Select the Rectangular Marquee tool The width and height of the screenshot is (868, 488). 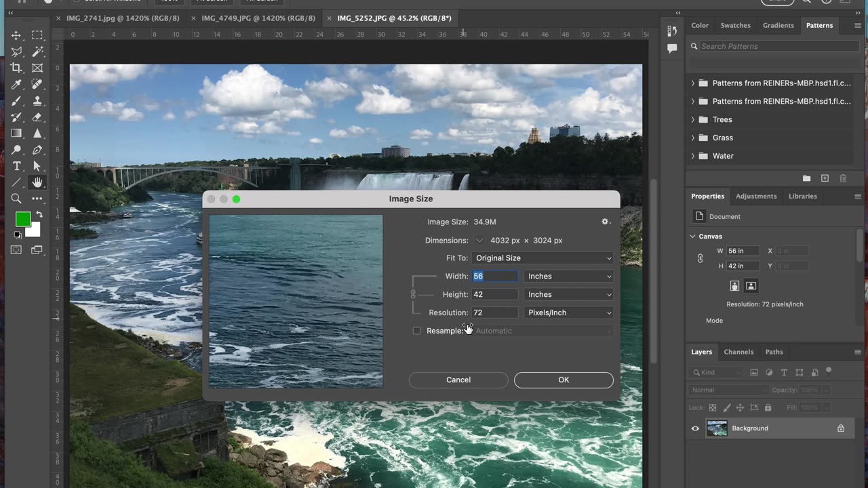37,35
